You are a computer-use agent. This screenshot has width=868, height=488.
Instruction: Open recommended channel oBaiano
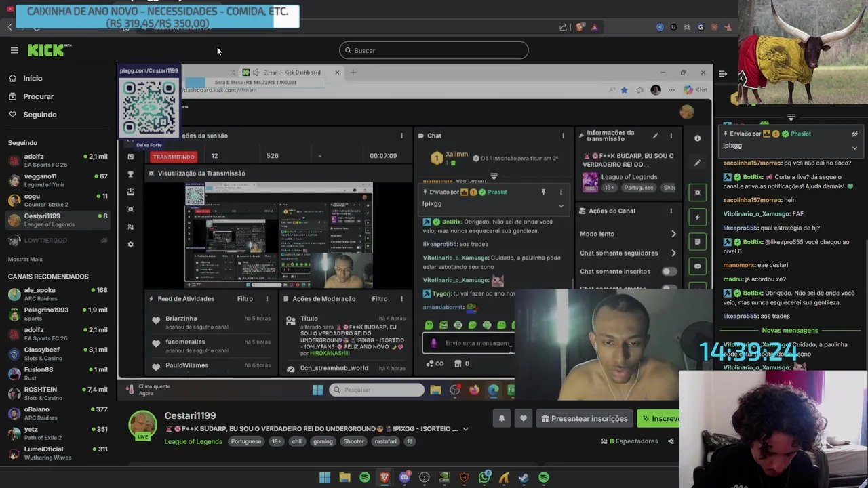[x=58, y=413]
